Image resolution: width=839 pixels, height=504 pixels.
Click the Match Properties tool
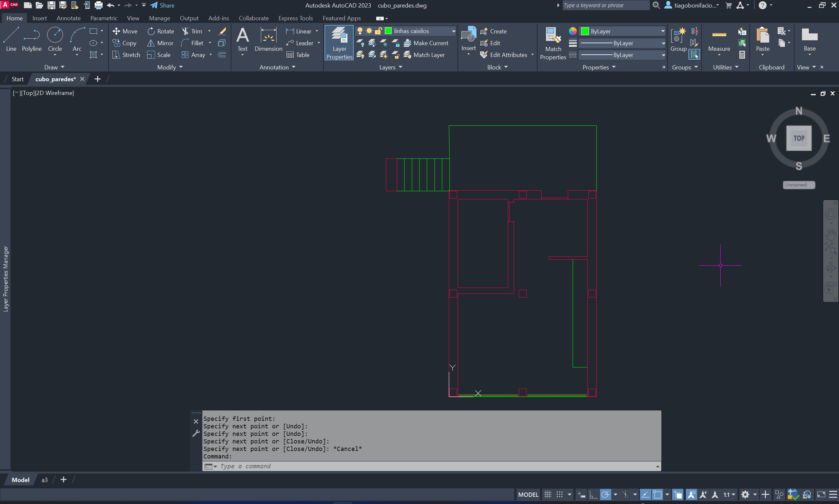pos(553,43)
